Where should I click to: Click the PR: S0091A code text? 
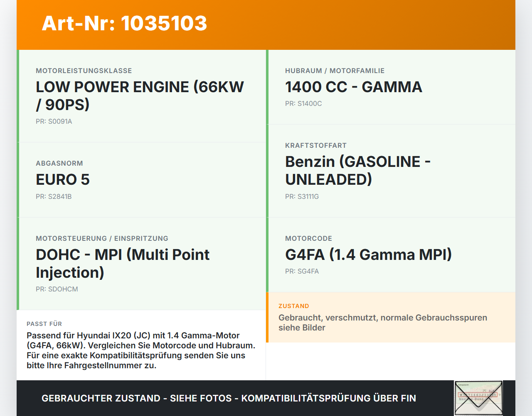(54, 121)
